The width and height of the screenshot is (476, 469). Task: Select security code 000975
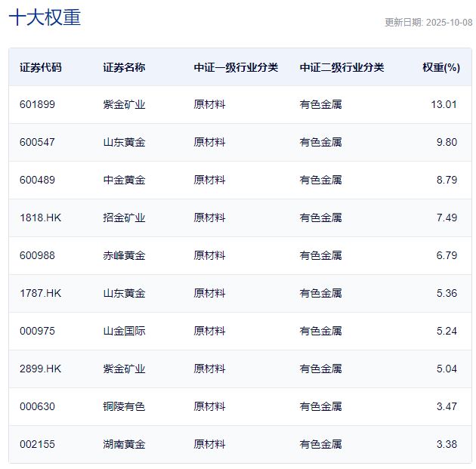(x=37, y=331)
